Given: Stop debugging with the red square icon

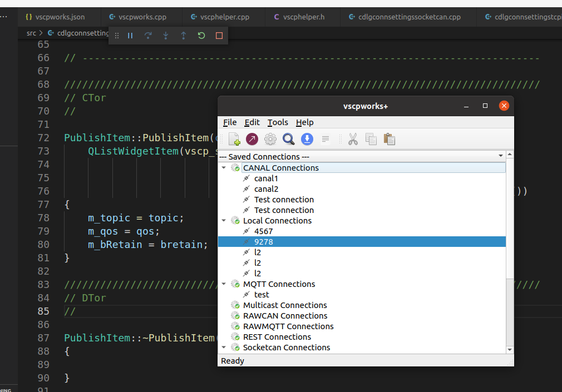Looking at the screenshot, I should pos(219,36).
